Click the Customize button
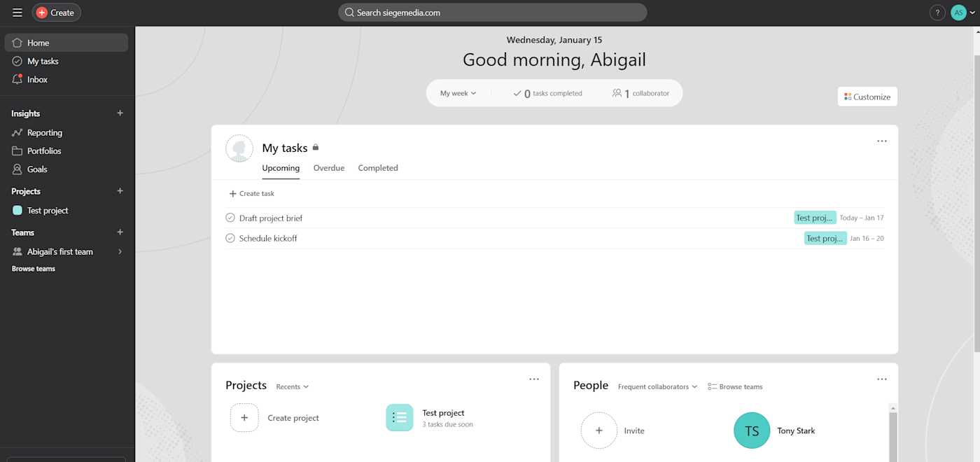 point(867,97)
